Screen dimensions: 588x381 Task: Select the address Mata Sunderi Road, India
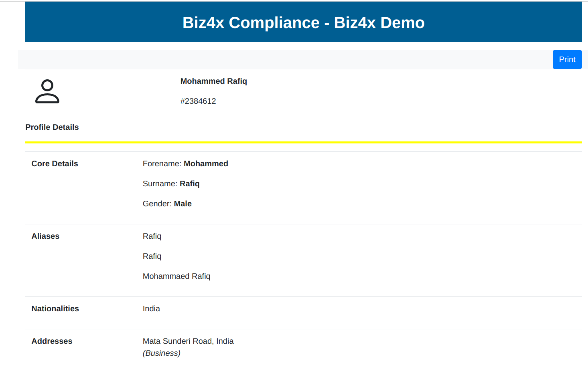188,341
